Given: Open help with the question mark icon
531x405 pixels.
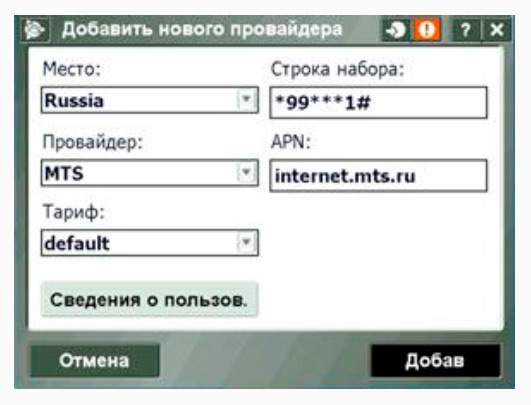Looking at the screenshot, I should pos(466,30).
